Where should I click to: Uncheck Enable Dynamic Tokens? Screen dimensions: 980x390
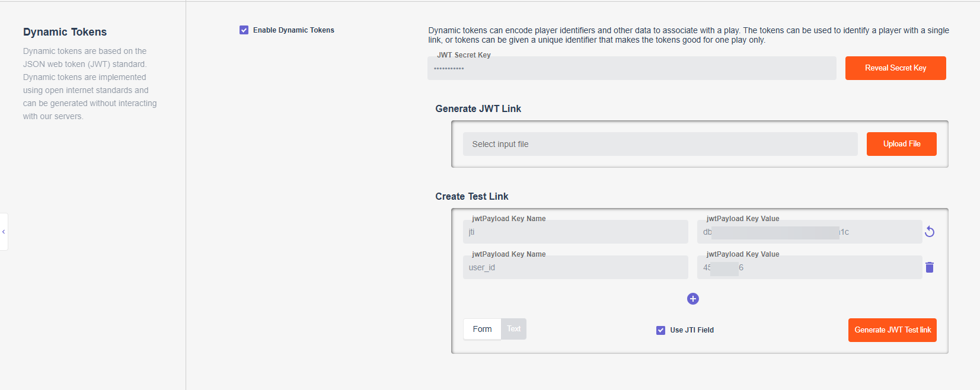[x=244, y=30]
